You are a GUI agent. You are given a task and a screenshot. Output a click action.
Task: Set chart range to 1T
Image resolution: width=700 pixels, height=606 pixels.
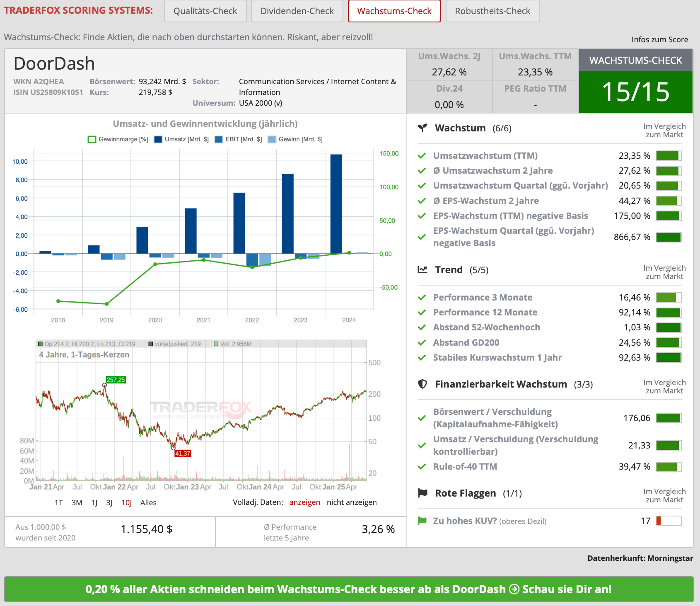click(x=59, y=502)
